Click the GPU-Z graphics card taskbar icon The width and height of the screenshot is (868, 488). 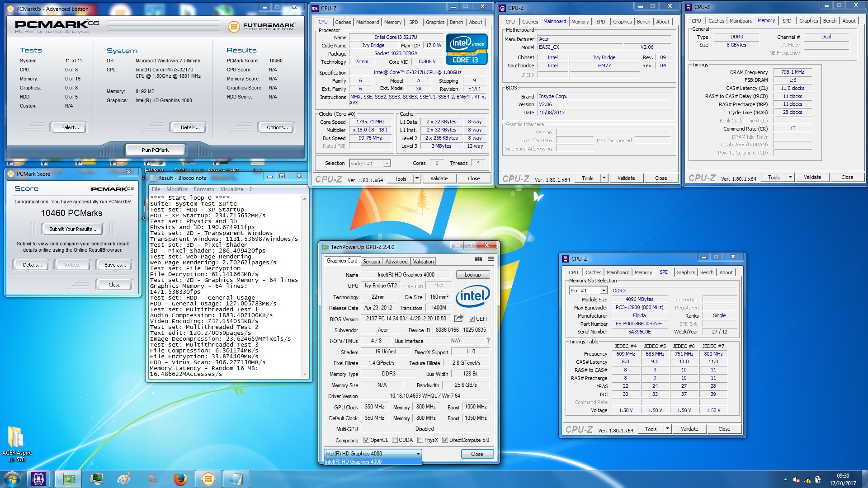tap(68, 479)
